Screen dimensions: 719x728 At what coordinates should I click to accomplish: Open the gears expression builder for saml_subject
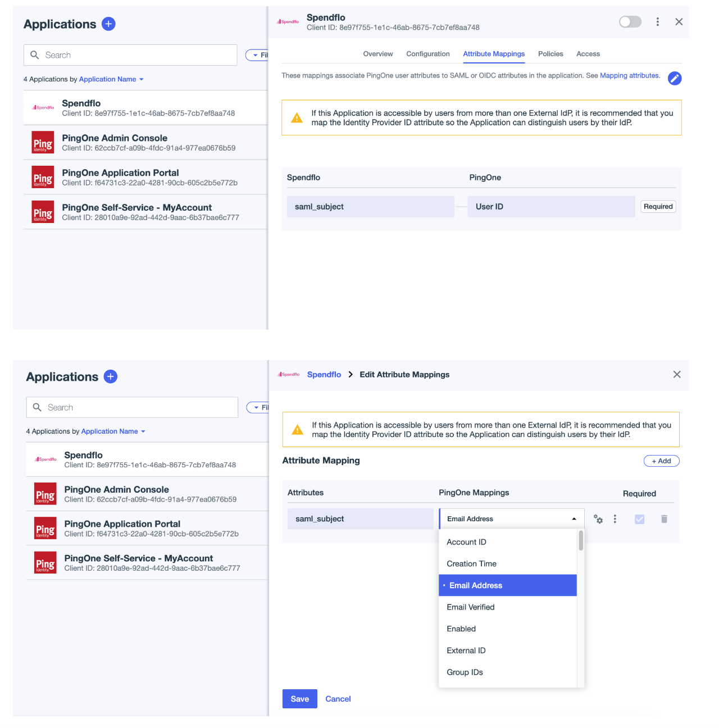click(x=598, y=519)
